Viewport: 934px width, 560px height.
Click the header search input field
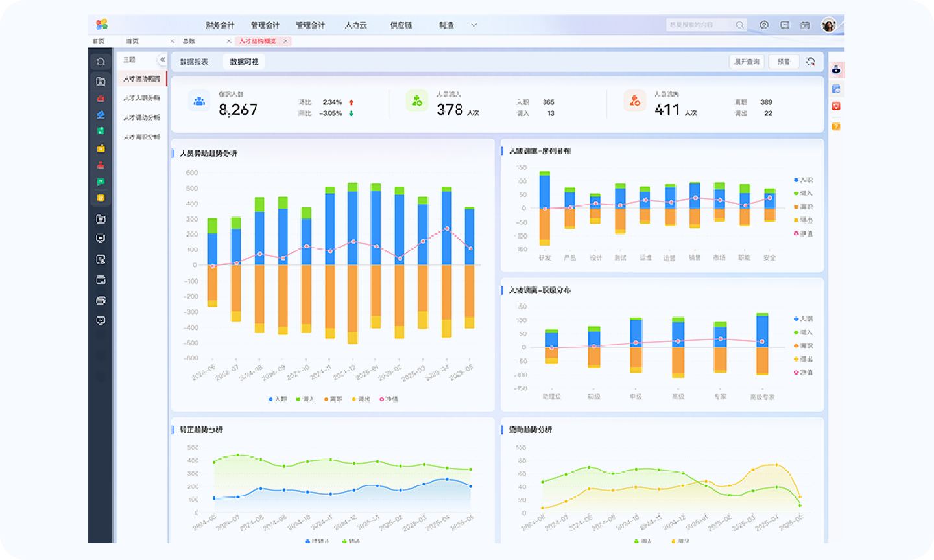point(699,25)
